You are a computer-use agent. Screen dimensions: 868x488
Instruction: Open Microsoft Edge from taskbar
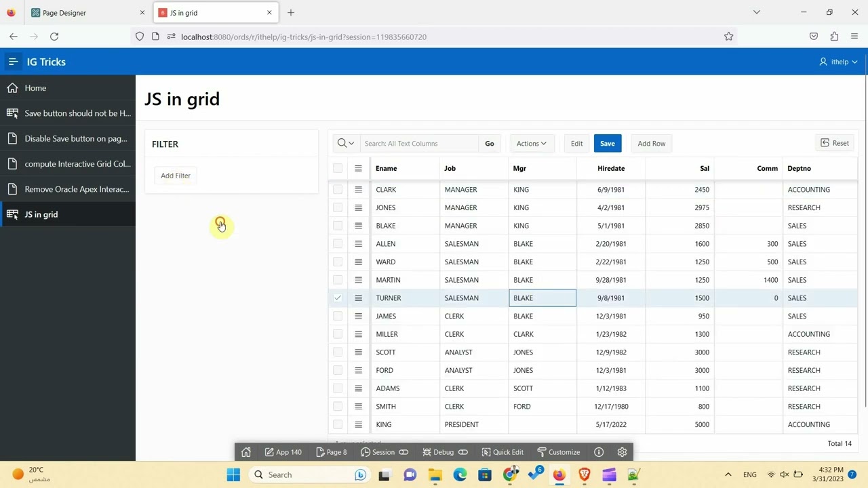(x=460, y=474)
